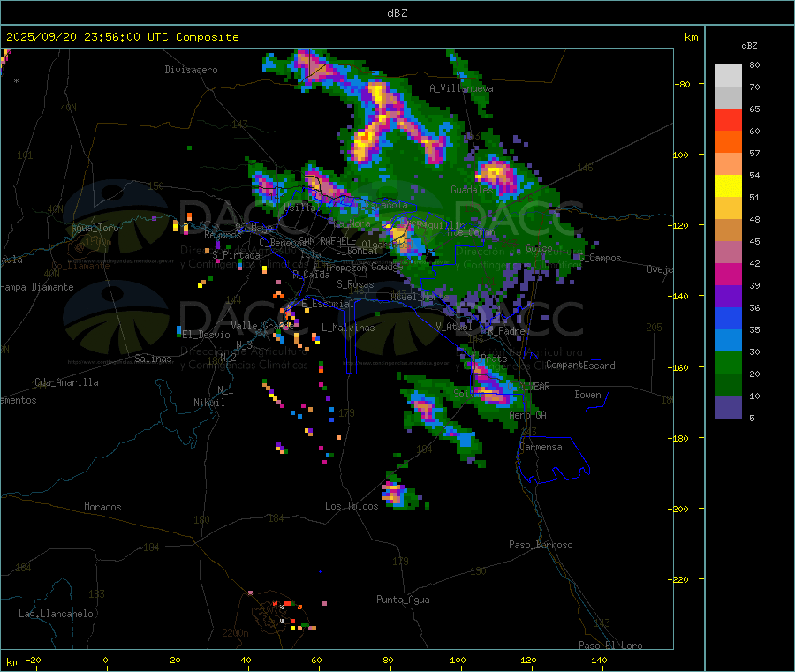Select the blue 35 dBZ legend color
This screenshot has height=672, width=795.
pos(728,318)
